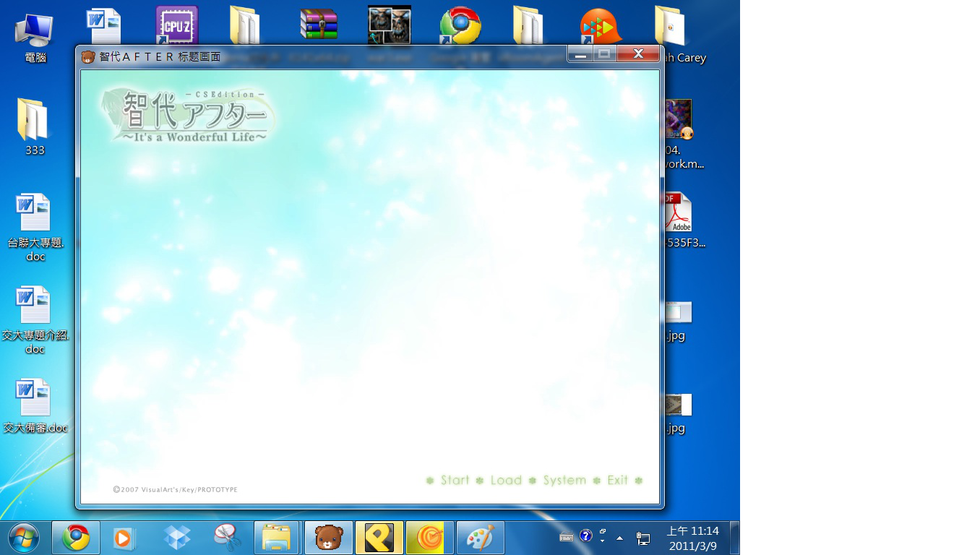Open System in the game title menu
Viewport: 980px width, 555px height.
click(x=564, y=480)
